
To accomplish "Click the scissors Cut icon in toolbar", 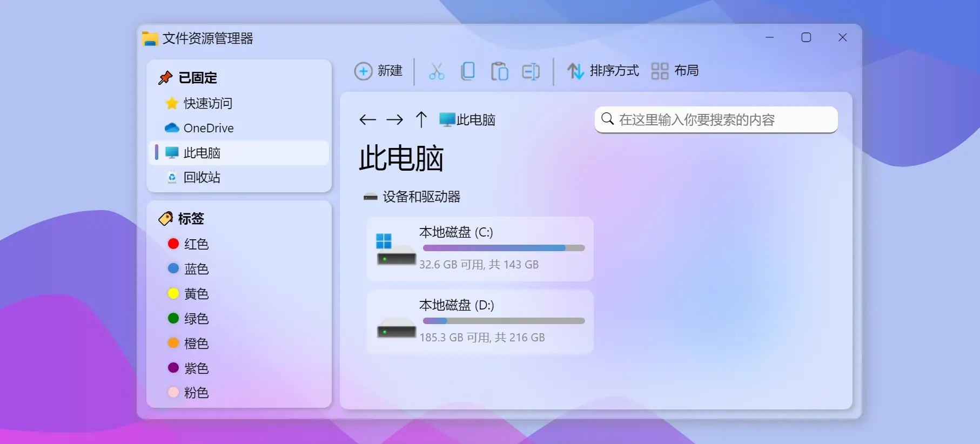I will (437, 71).
